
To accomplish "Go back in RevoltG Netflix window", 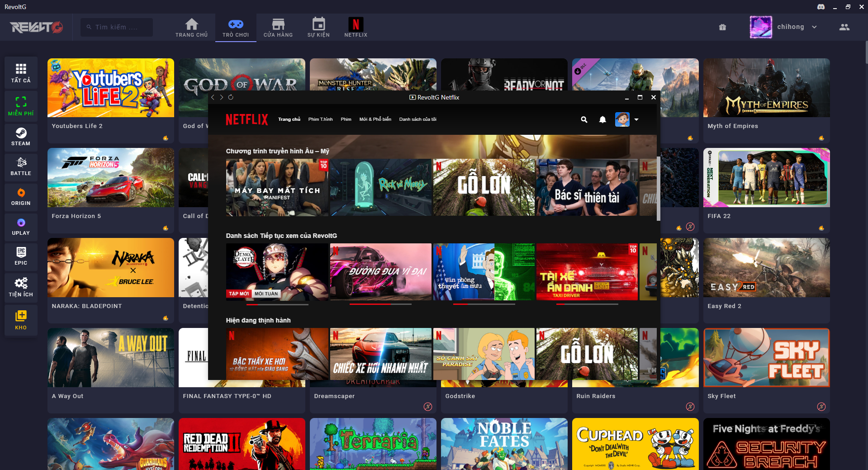I will [x=213, y=97].
